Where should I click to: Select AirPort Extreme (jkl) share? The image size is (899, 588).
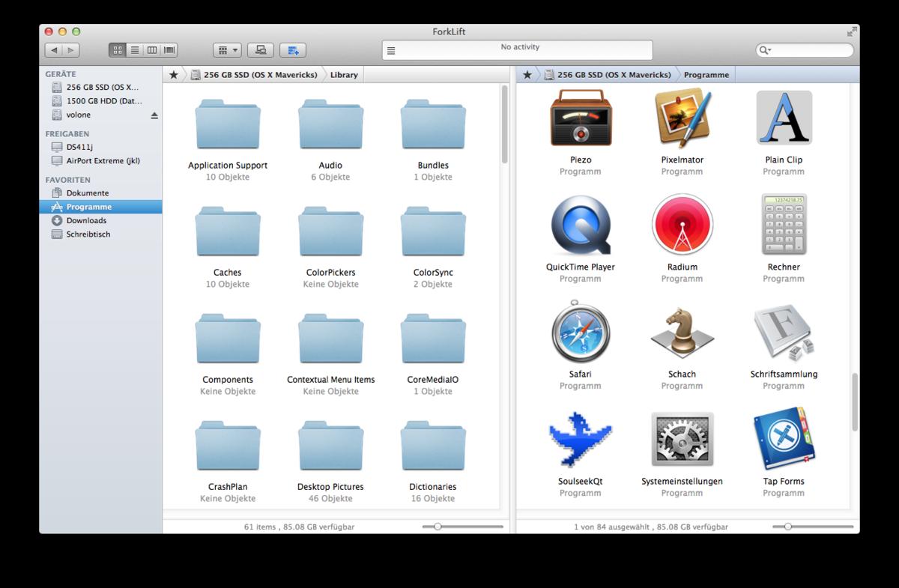(x=100, y=160)
